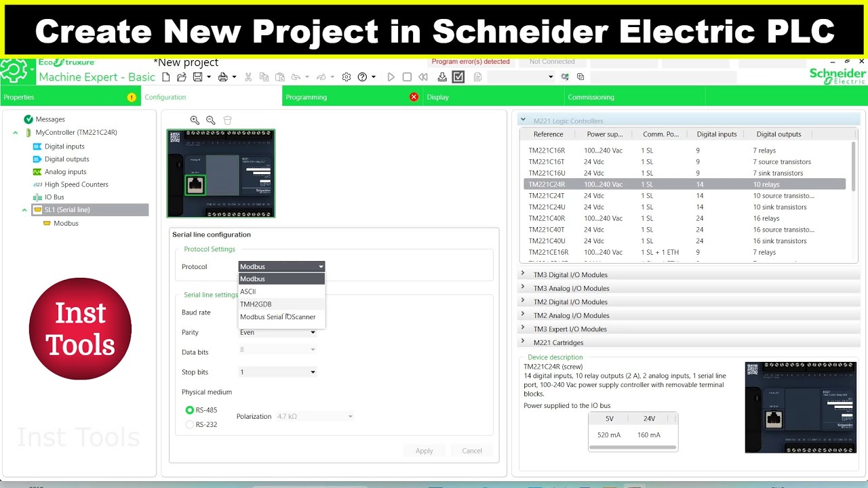Image resolution: width=868 pixels, height=488 pixels.
Task: Switch to the Commissioning tab
Action: click(x=591, y=96)
